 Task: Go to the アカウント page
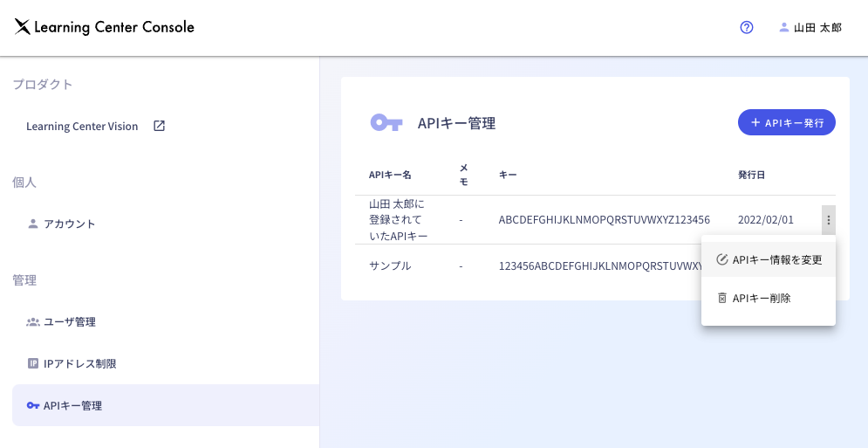coord(70,224)
